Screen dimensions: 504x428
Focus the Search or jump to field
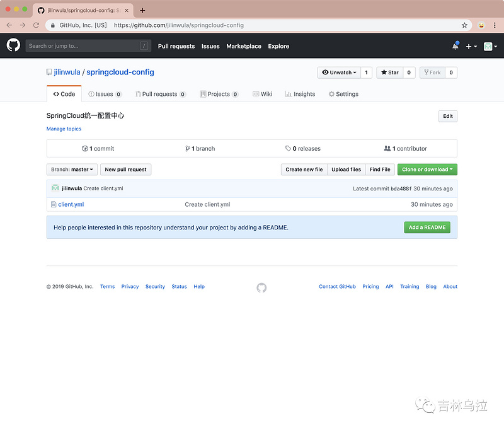click(x=87, y=46)
